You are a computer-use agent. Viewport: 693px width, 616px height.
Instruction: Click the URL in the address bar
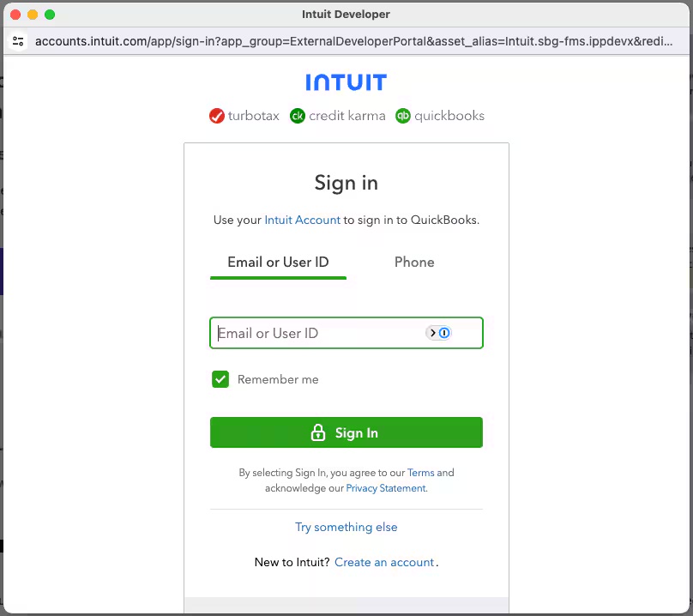[352, 40]
